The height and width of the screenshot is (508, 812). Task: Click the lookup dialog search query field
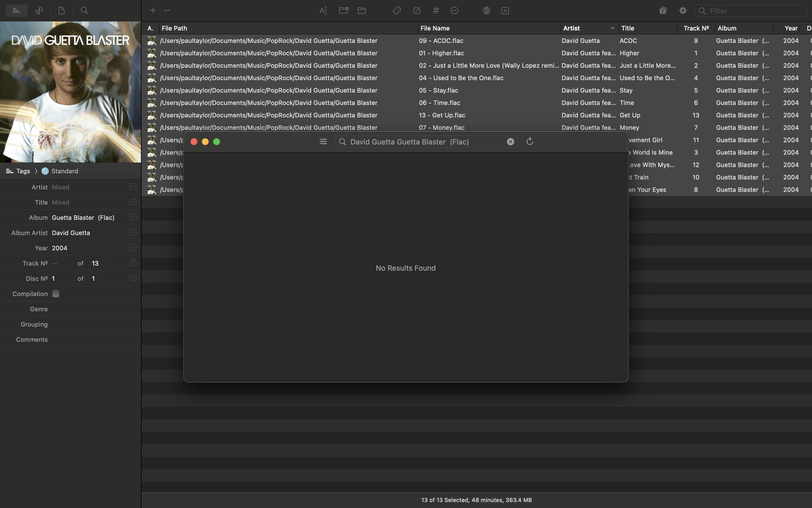click(x=427, y=142)
